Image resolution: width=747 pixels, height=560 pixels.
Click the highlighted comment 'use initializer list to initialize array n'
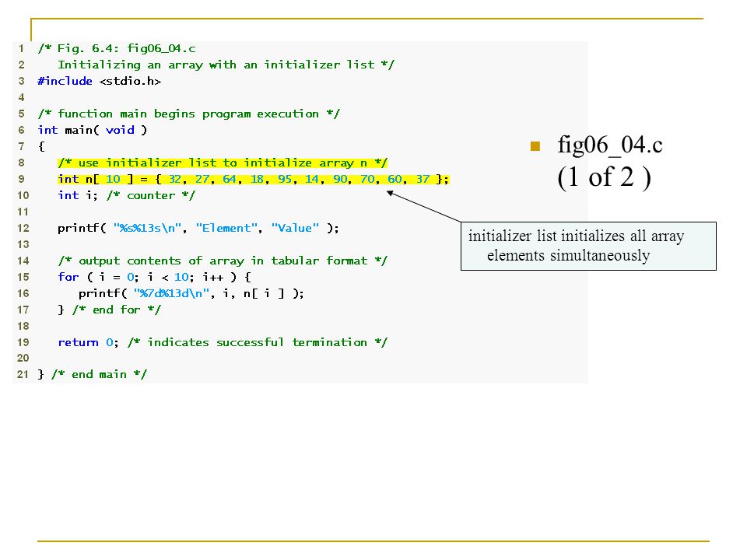[223, 163]
